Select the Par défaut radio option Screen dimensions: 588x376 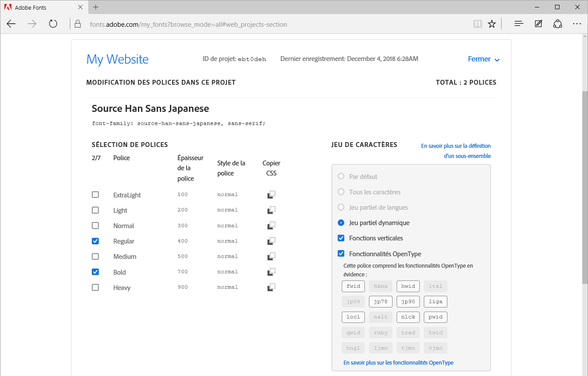point(341,176)
